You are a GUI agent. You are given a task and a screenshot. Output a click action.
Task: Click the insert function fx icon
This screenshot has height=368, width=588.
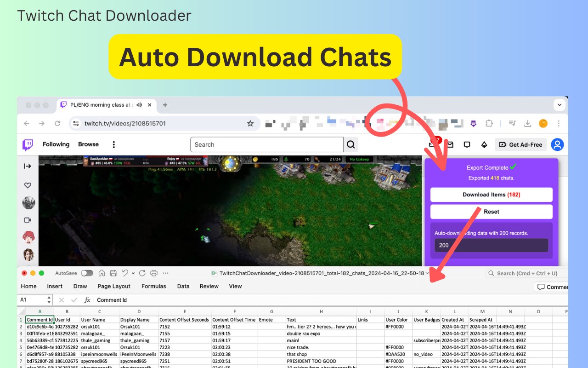(87, 300)
